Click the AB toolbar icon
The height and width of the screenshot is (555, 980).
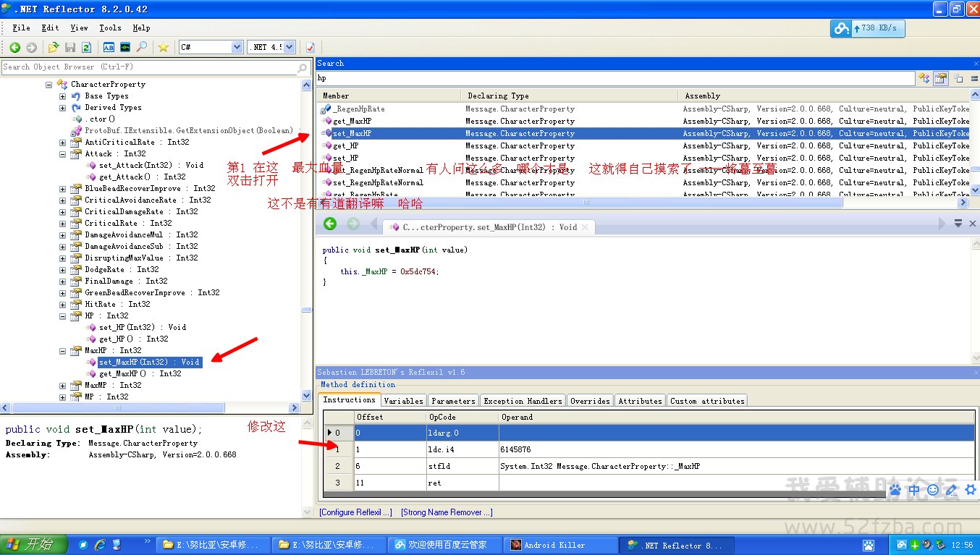click(x=109, y=47)
